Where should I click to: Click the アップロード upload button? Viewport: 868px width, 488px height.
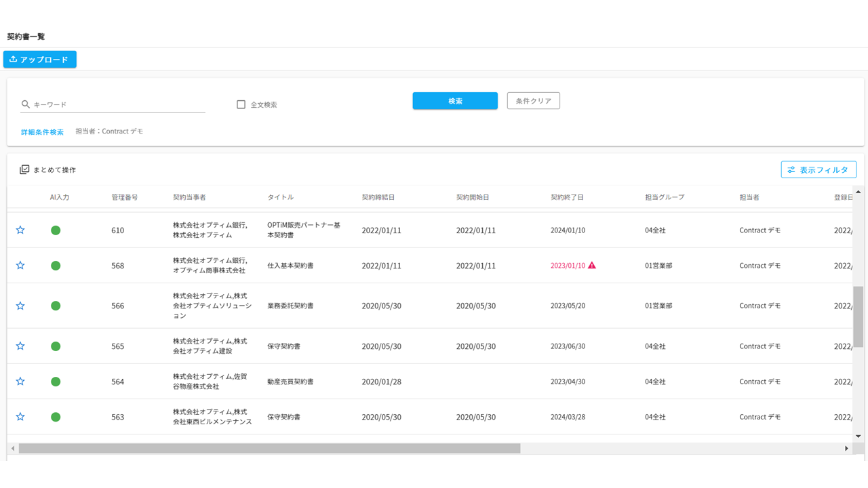point(40,60)
